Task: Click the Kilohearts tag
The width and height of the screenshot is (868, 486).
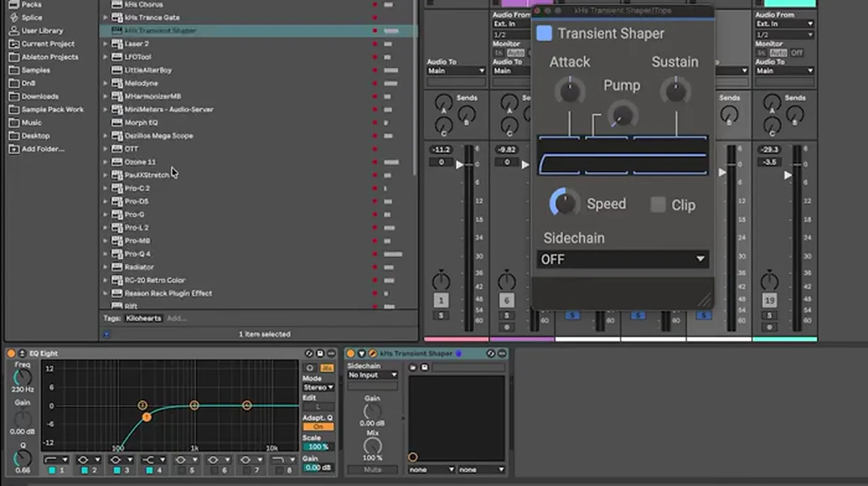Action: [x=143, y=318]
